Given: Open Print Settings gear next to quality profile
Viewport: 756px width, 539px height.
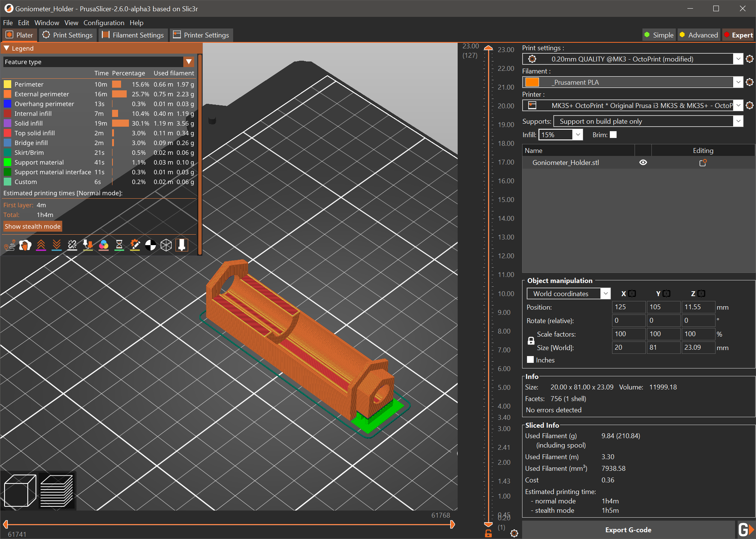Looking at the screenshot, I should 750,59.
